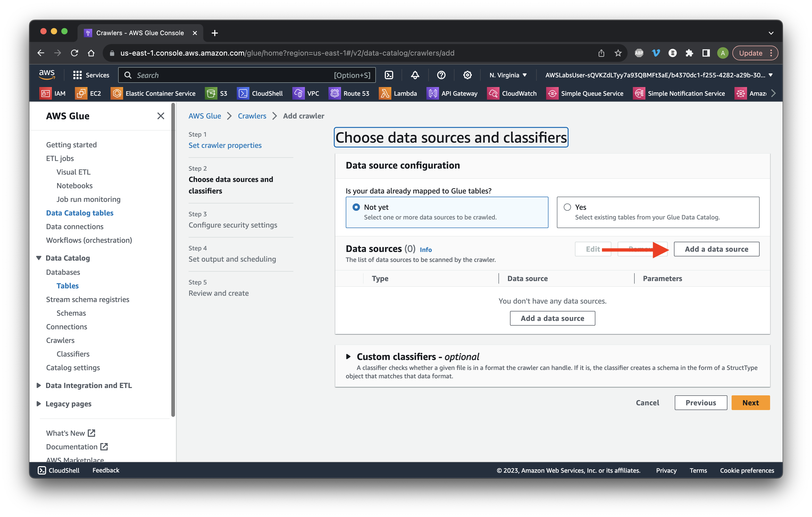This screenshot has height=517, width=812.
Task: Open the Services grid menu
Action: click(91, 75)
